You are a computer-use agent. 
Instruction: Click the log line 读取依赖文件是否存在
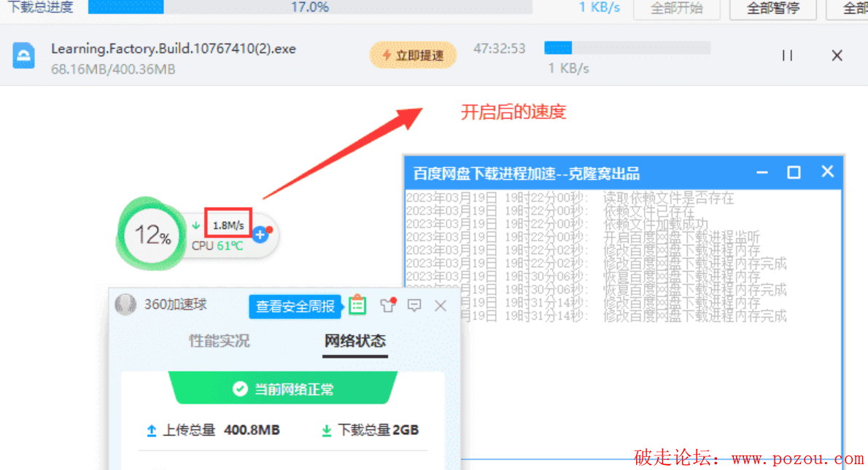click(x=570, y=198)
